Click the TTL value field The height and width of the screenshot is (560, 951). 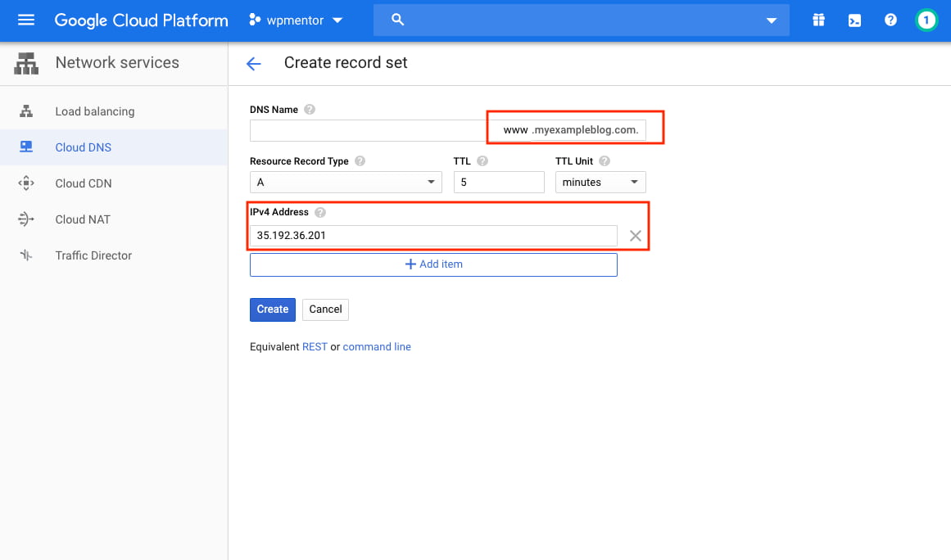[499, 182]
